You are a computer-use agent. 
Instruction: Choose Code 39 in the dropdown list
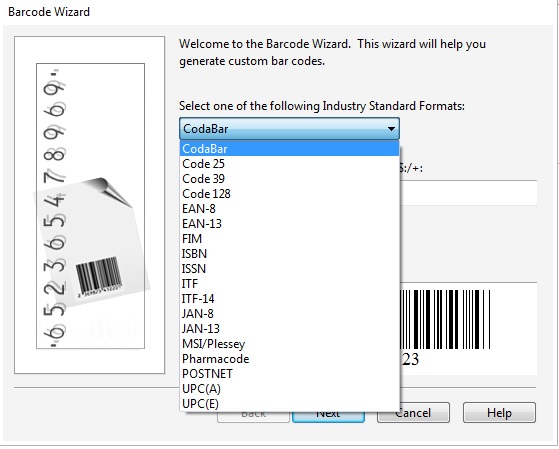tap(289, 179)
